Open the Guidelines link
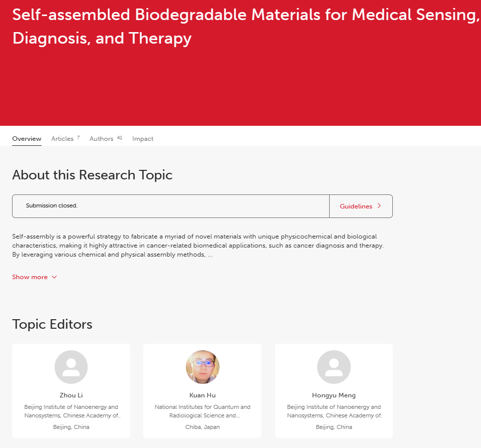The image size is (481, 448). [356, 206]
